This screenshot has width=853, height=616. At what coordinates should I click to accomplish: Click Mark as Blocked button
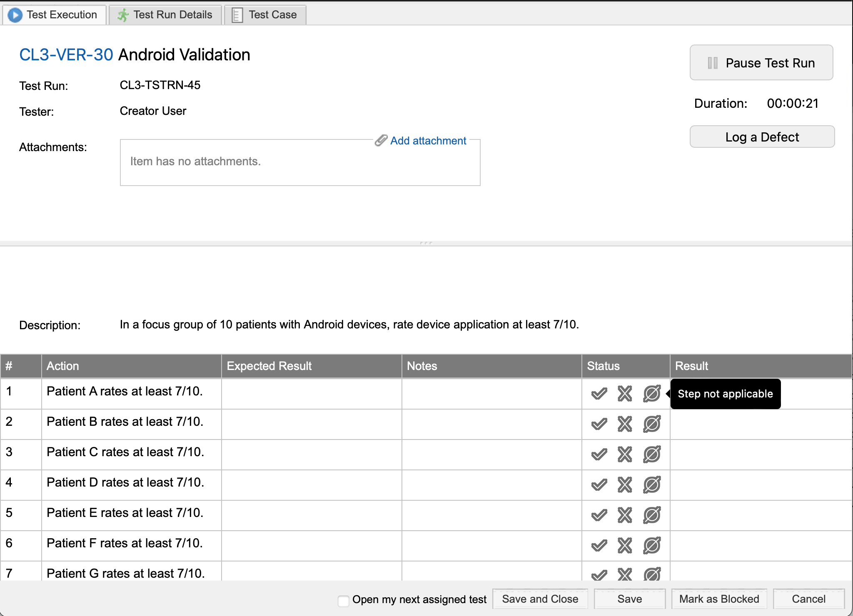719,599
